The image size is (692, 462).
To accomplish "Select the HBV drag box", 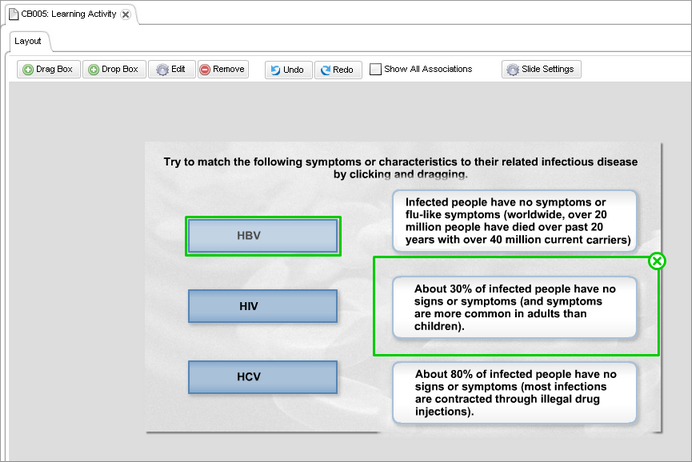I will [263, 236].
